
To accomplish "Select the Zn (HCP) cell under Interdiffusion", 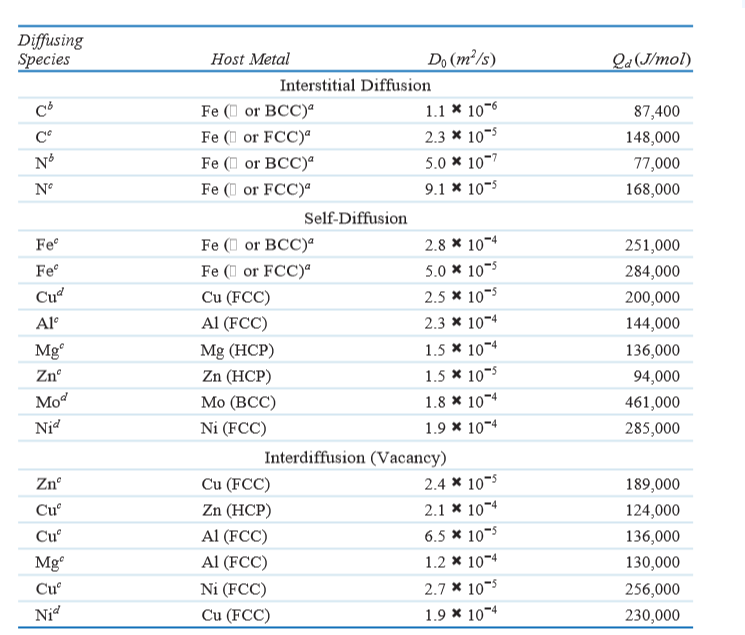I will tap(237, 510).
